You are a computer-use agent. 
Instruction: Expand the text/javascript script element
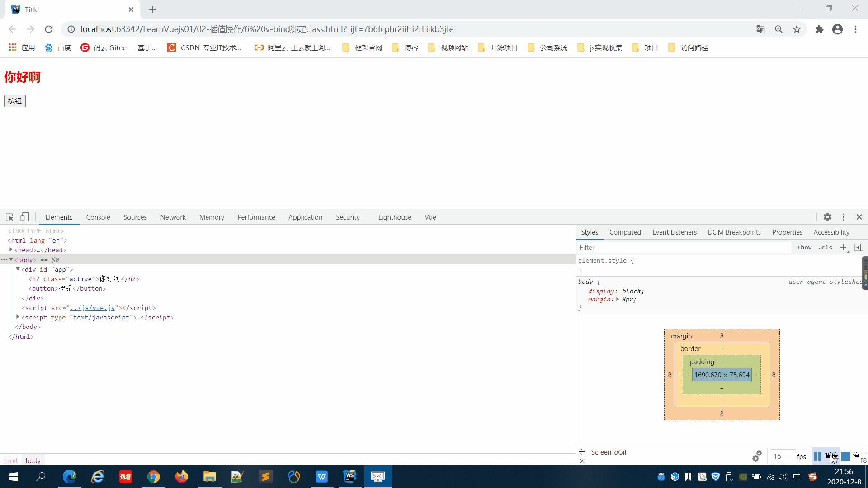click(x=18, y=317)
